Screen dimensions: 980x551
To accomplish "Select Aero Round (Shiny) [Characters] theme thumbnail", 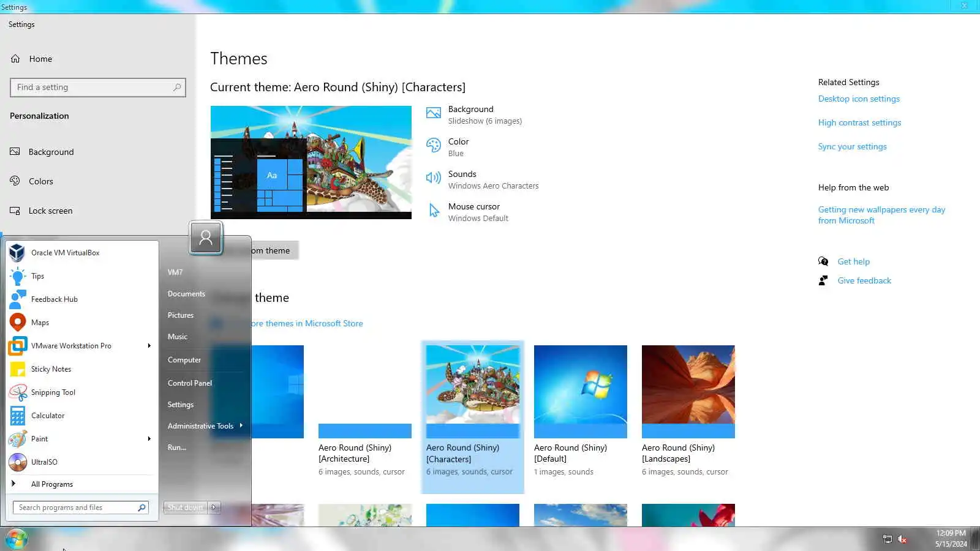I will click(x=473, y=391).
